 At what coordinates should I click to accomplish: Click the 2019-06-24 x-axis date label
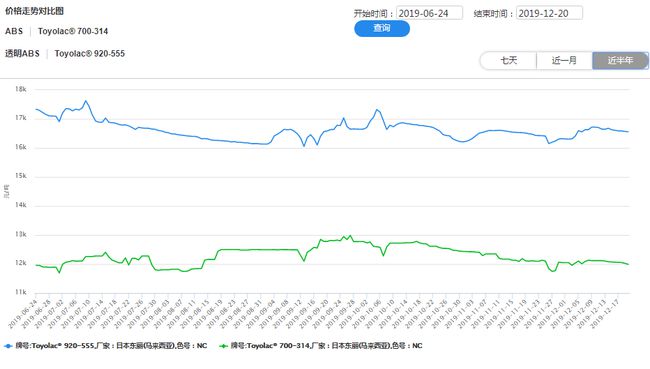click(x=23, y=314)
